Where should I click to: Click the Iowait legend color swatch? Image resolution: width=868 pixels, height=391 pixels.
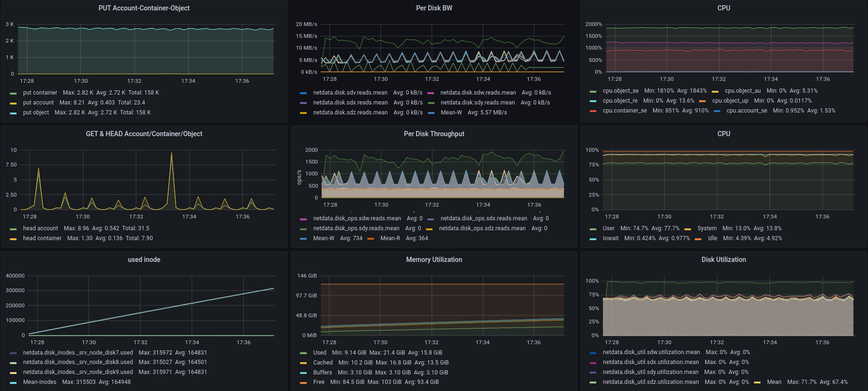pyautogui.click(x=593, y=239)
